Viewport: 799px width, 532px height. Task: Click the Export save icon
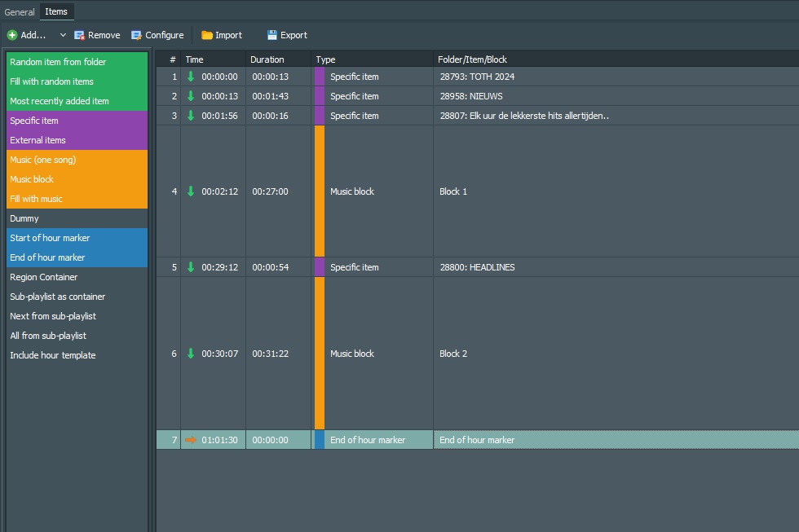point(272,35)
